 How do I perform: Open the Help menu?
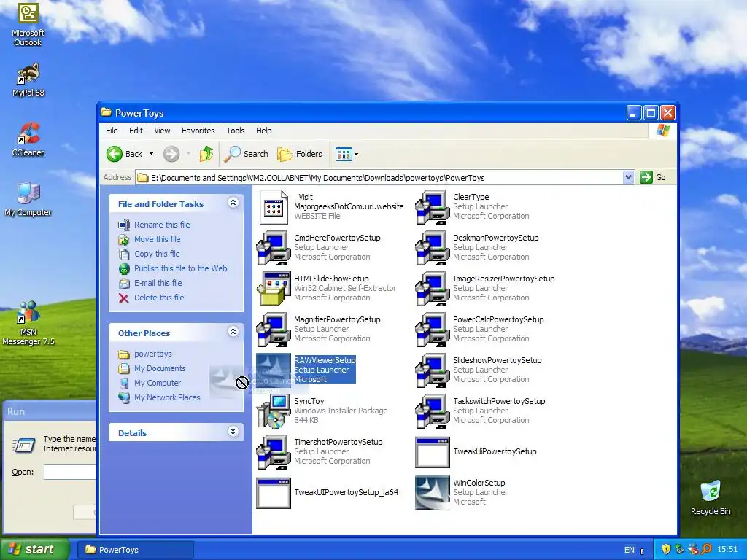263,131
